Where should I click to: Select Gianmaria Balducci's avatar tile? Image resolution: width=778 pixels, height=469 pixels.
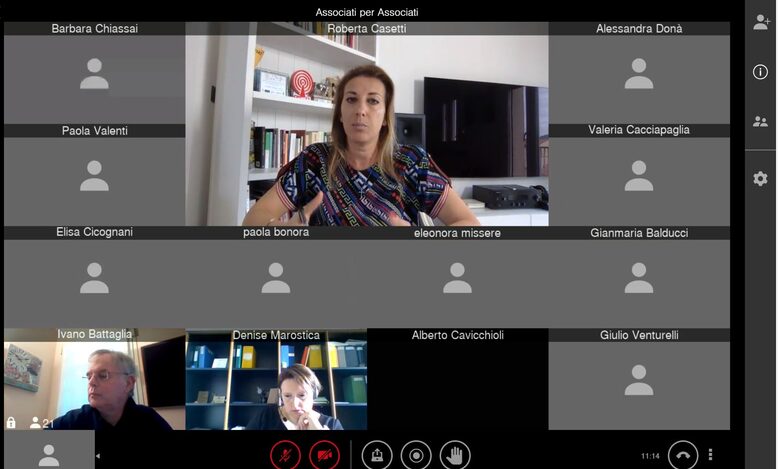click(639, 277)
